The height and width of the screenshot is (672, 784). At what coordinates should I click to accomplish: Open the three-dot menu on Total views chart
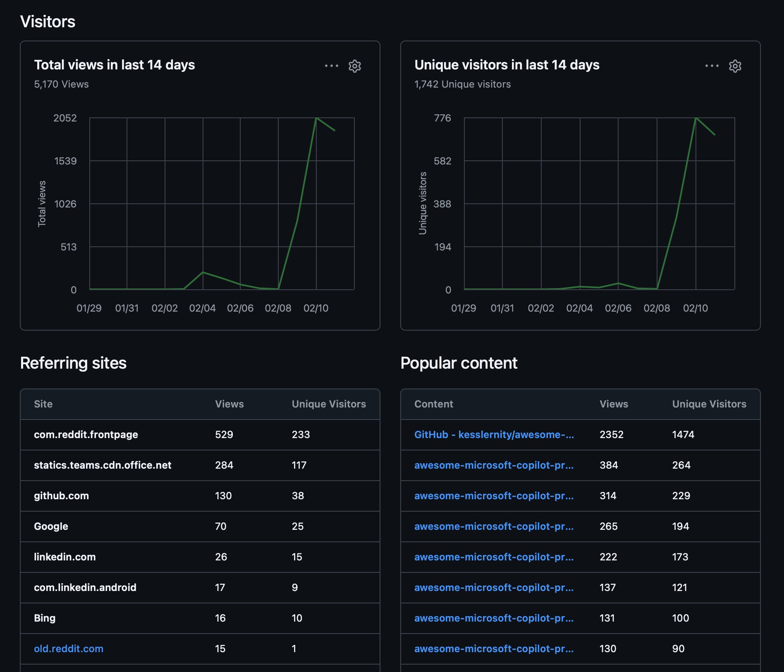332,66
